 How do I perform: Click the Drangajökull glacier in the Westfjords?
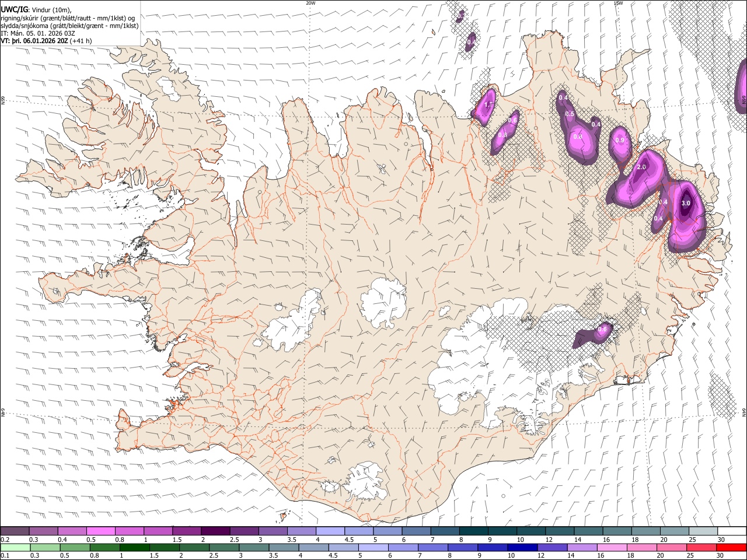pyautogui.click(x=169, y=87)
